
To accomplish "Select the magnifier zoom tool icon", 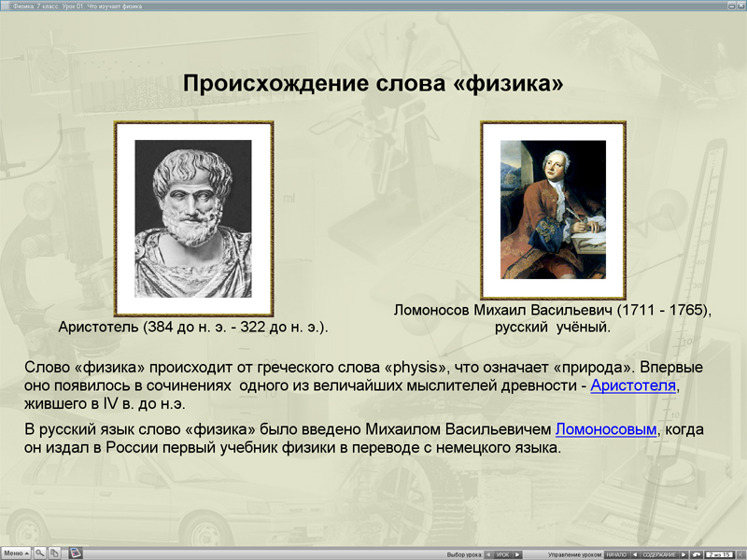I will click(x=39, y=553).
